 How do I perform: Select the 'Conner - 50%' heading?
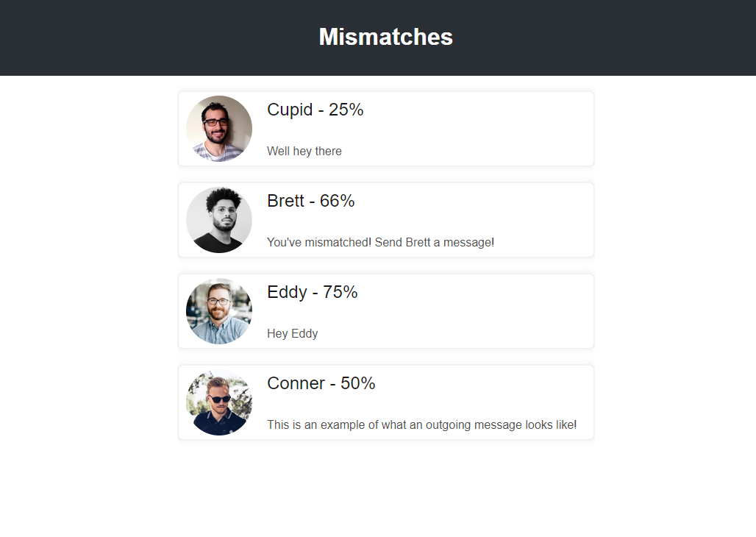[x=321, y=383]
